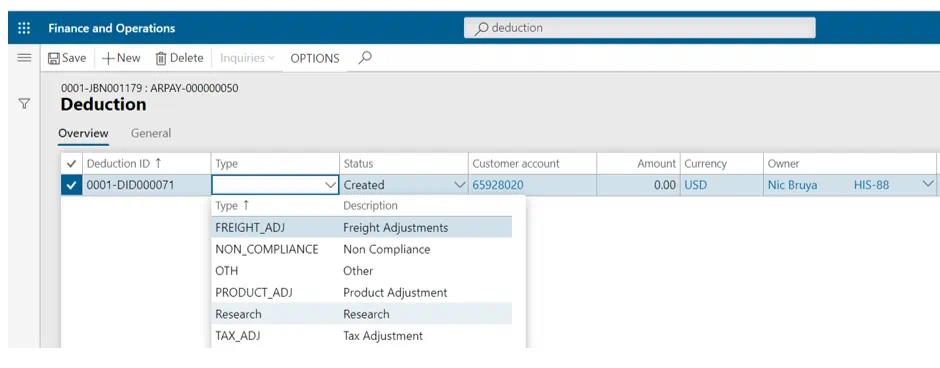Image resolution: width=940 pixels, height=368 pixels.
Task: Collapse the Type field dropdown arrow
Action: click(330, 185)
